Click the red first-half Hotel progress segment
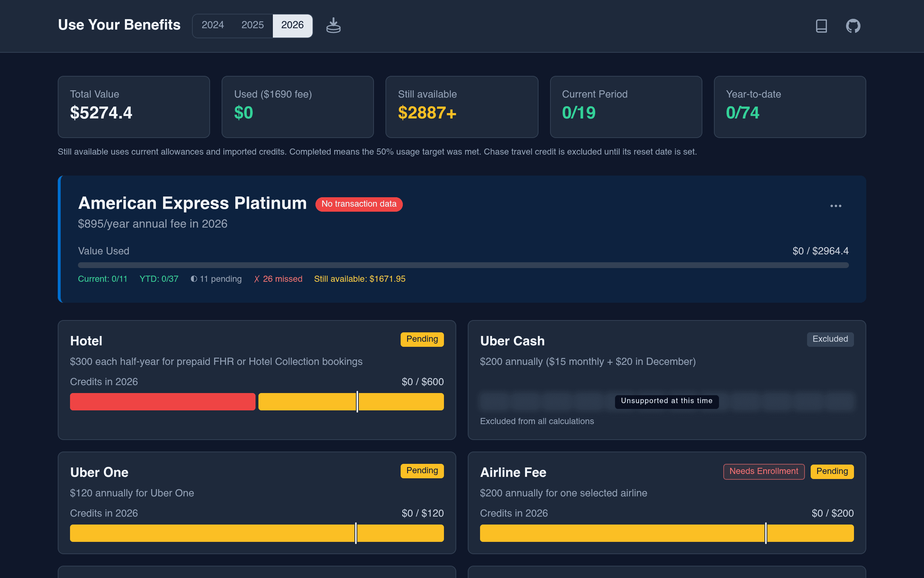The image size is (924, 578). pos(163,402)
